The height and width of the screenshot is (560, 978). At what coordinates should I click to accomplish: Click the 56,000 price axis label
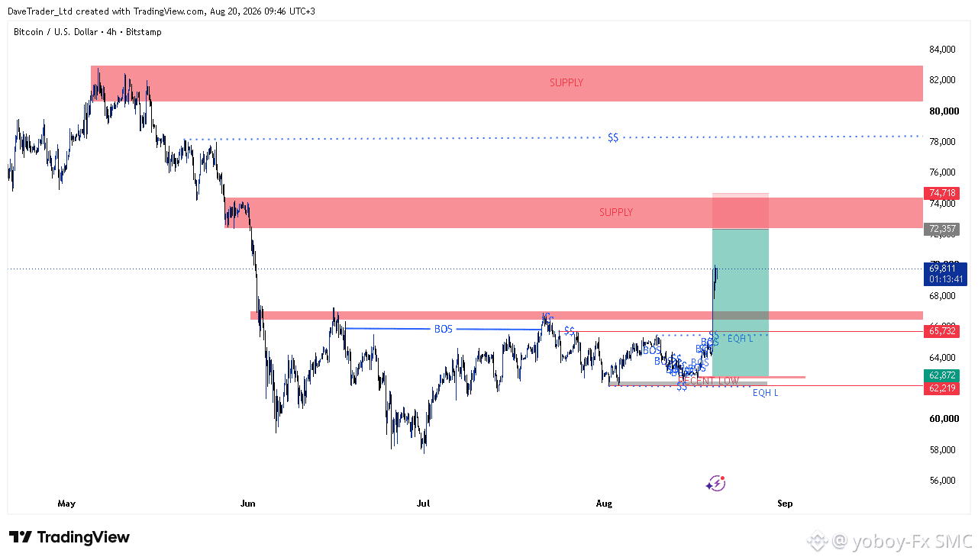pos(942,481)
